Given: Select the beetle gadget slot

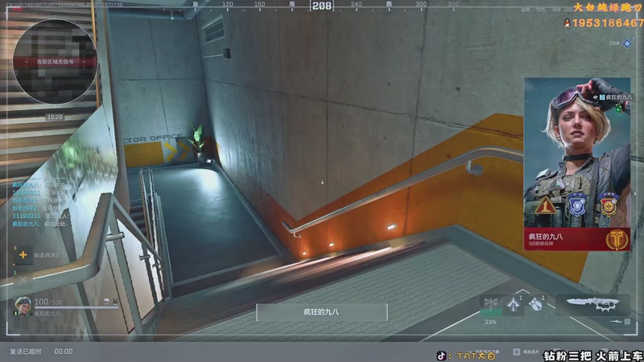Looking at the screenshot, I should click(536, 305).
